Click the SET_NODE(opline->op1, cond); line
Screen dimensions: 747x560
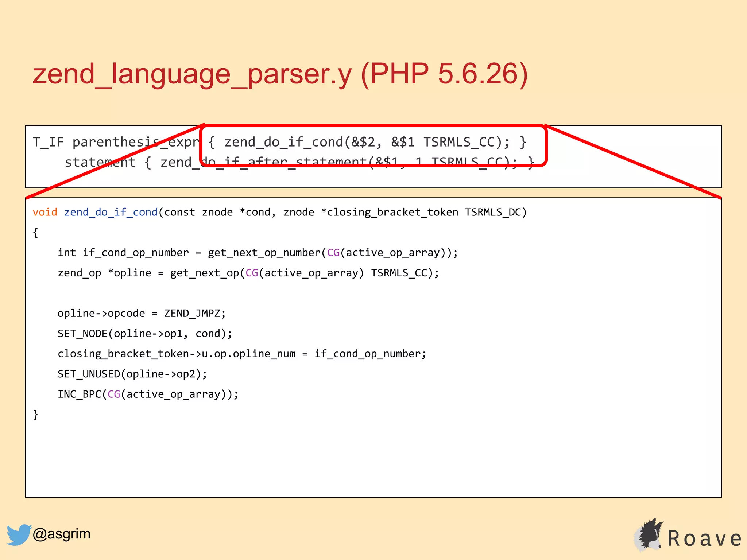[x=145, y=334]
